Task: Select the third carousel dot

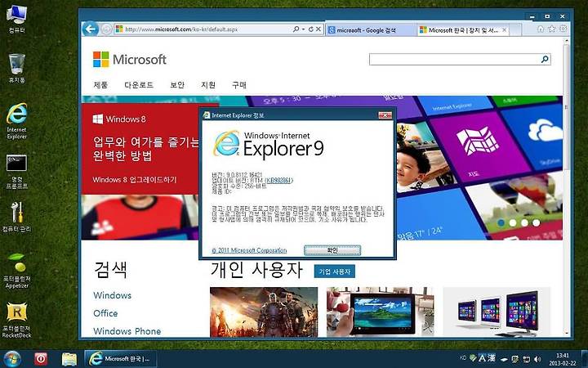Action: [524, 222]
